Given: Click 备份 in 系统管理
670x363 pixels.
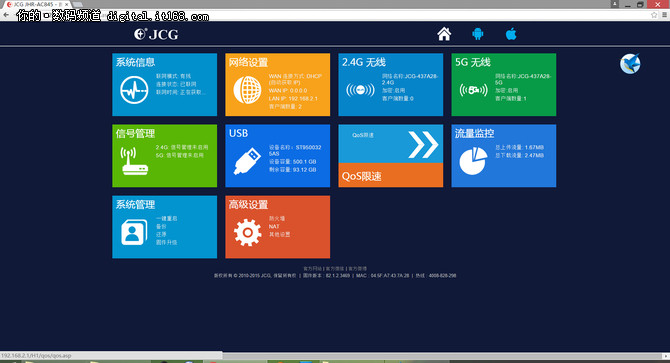Looking at the screenshot, I should [x=161, y=226].
